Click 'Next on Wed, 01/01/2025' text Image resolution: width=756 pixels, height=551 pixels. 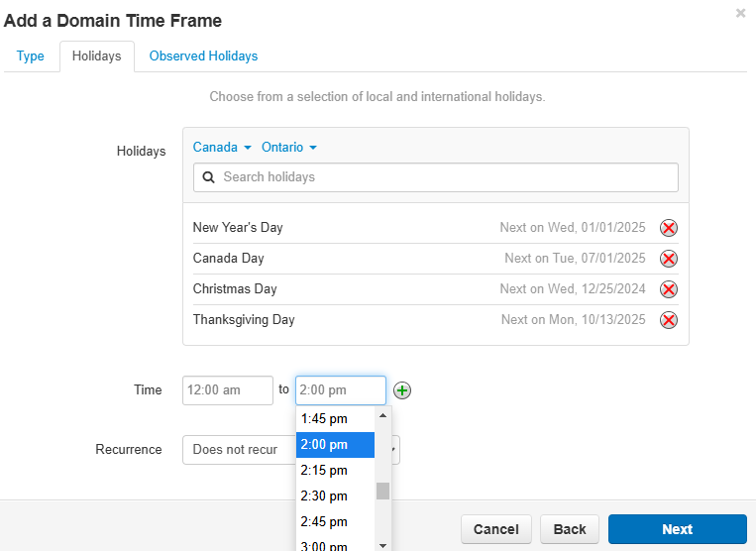(x=573, y=228)
